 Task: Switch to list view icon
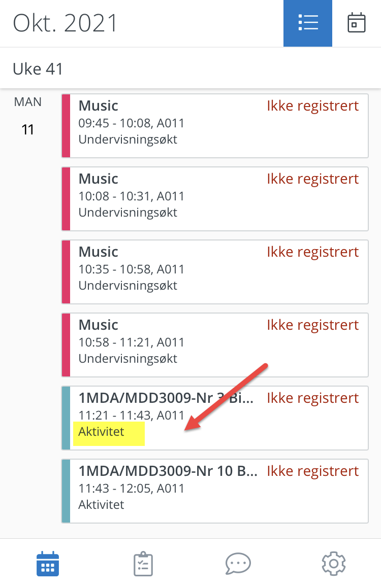(x=308, y=23)
